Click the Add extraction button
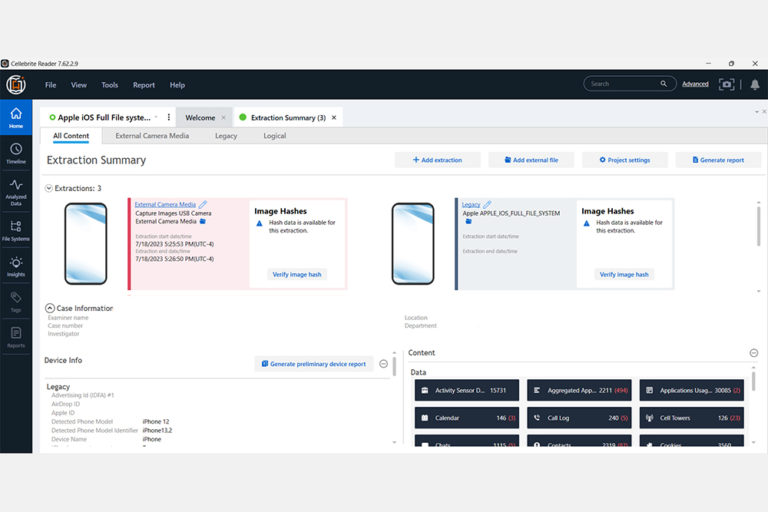Image resolution: width=768 pixels, height=512 pixels. (x=437, y=160)
